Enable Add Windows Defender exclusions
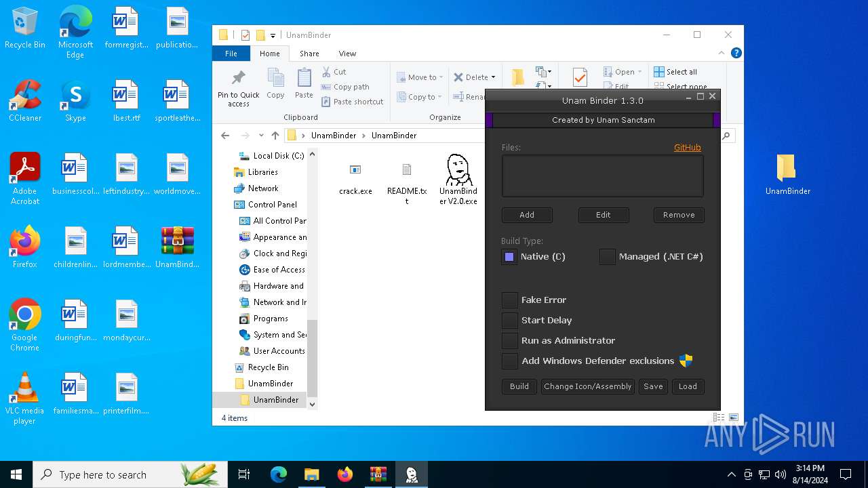Screen dimensions: 868x488 pyautogui.click(x=509, y=361)
